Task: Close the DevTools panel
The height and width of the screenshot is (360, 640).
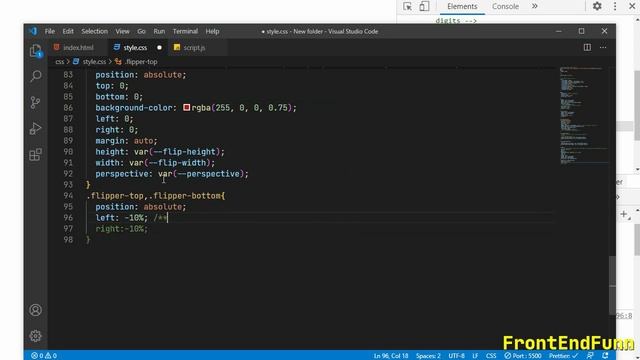Action: (x=632, y=6)
